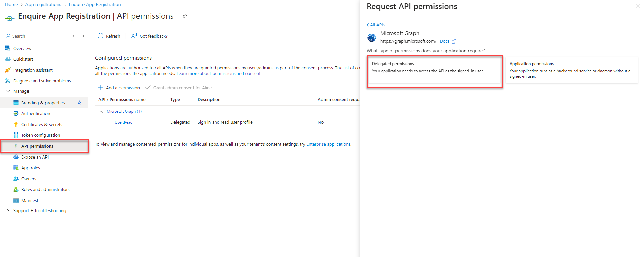Viewport: 644px width, 257px height.
Task: Click the Got feedback person icon
Action: [x=134, y=36]
